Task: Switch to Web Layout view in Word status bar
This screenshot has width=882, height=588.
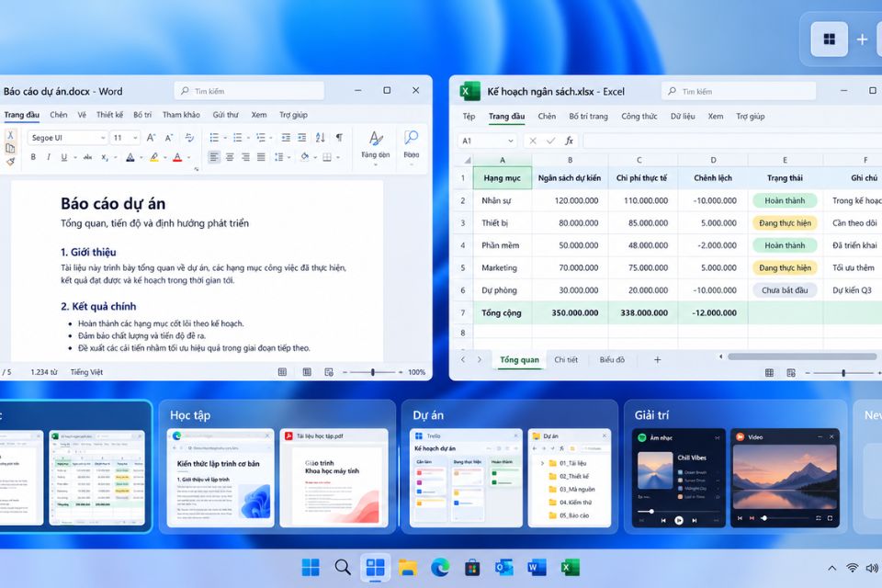Action: (329, 372)
